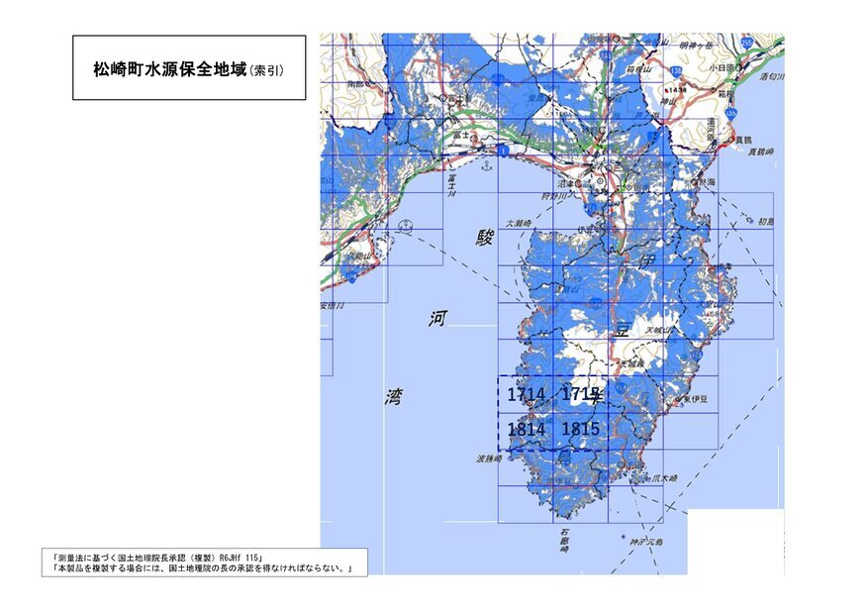This screenshot has width=868, height=614.
Task: Select the 天城峠 pass label
Action: coord(631,363)
